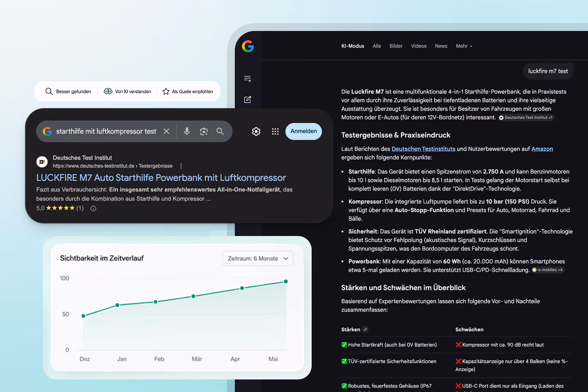Open the Google apps grid icon

point(275,131)
